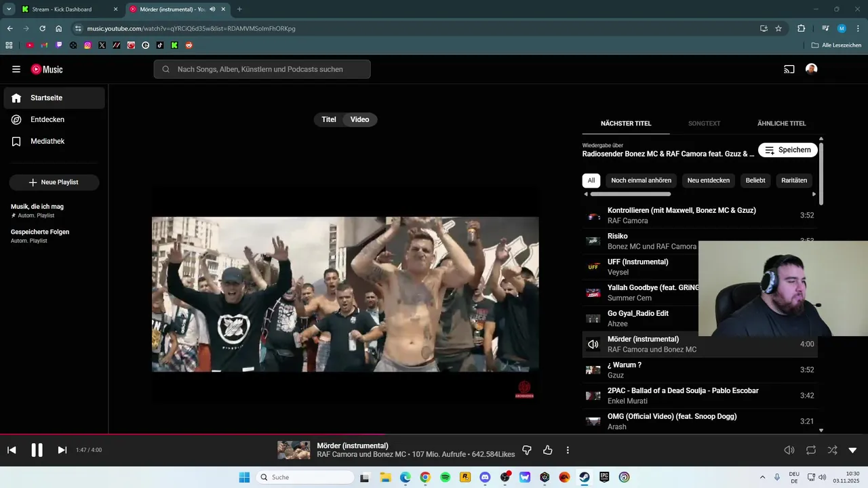Viewport: 868px width, 488px height.
Task: Select the Nächster Titel tab
Action: 626,123
